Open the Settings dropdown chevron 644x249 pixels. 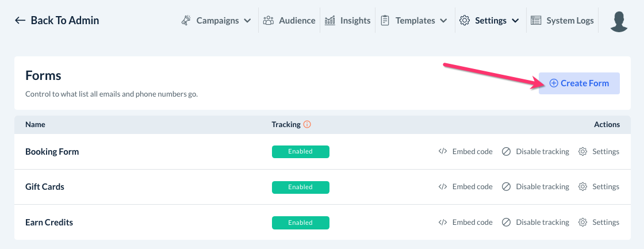click(515, 21)
